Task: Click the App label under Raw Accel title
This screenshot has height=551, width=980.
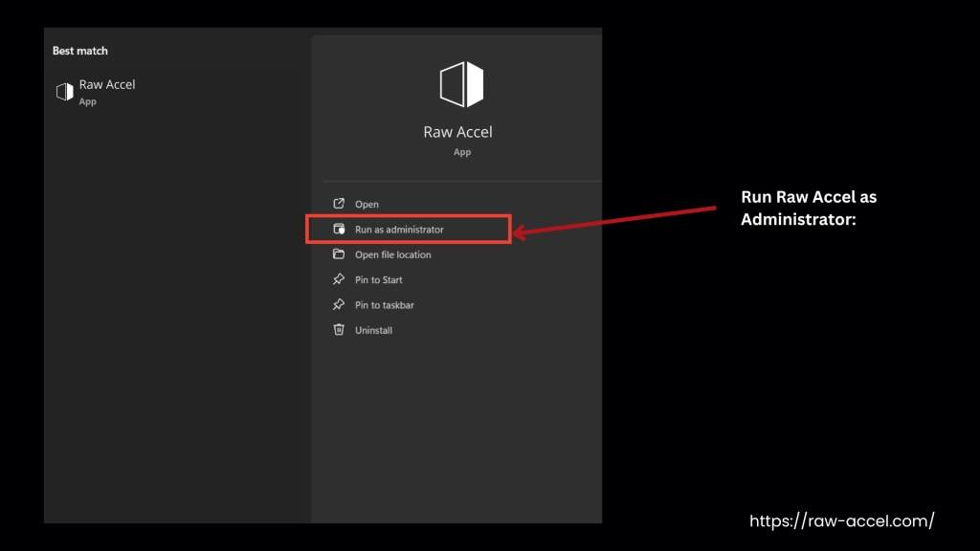Action: pos(461,151)
